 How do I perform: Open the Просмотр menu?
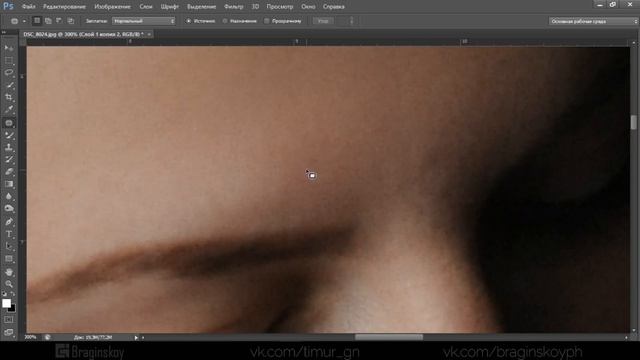point(280,7)
